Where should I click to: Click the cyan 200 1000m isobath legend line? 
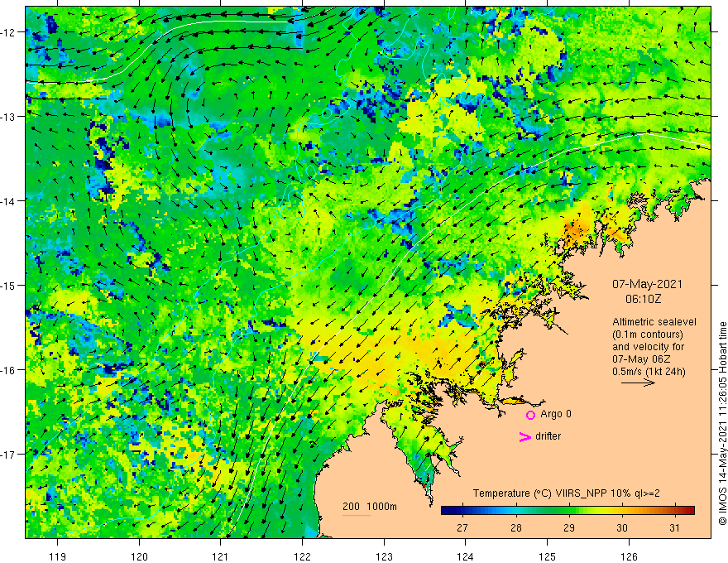point(357,516)
